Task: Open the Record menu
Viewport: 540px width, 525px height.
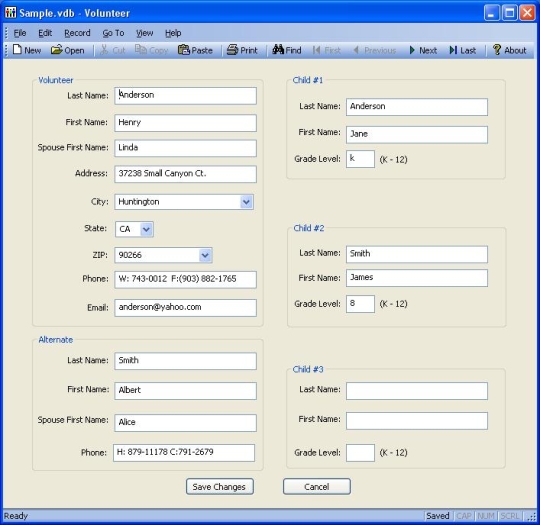Action: pyautogui.click(x=77, y=33)
